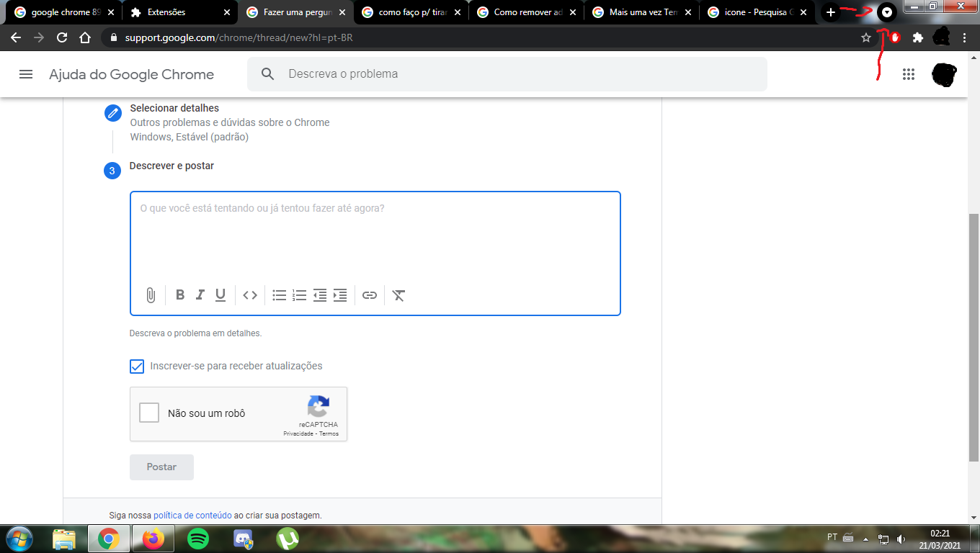Screen dimensions: 980x553
Task: Go back to the previous page
Action: (16, 37)
